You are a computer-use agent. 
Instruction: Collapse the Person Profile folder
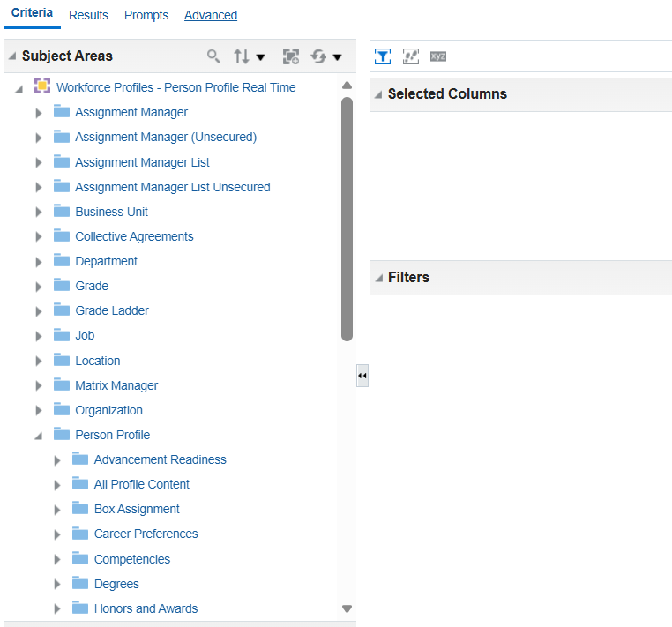38,437
